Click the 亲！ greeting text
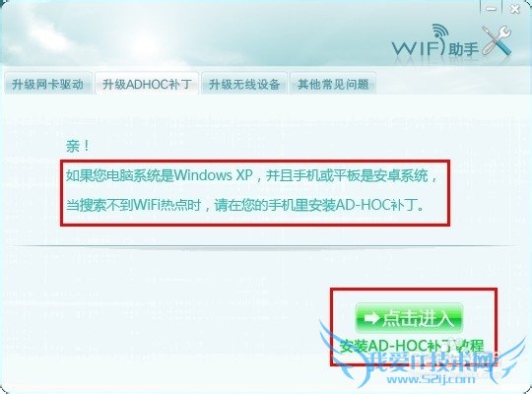Image resolution: width=532 pixels, height=394 pixels. [78, 146]
